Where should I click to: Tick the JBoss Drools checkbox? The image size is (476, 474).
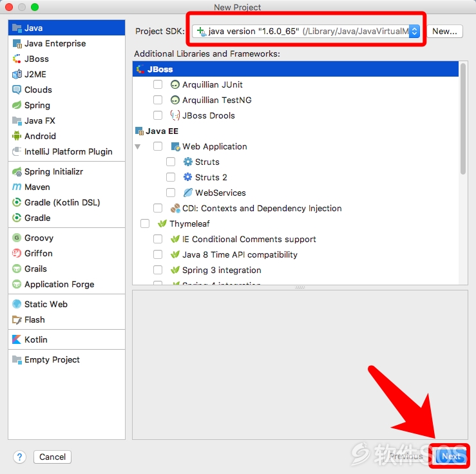pyautogui.click(x=158, y=115)
